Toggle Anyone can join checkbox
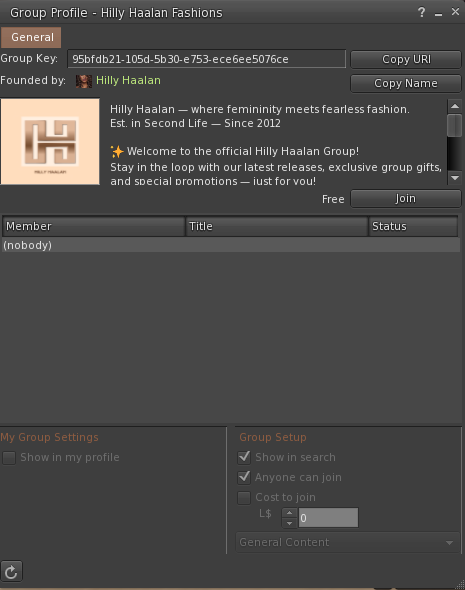 point(244,477)
